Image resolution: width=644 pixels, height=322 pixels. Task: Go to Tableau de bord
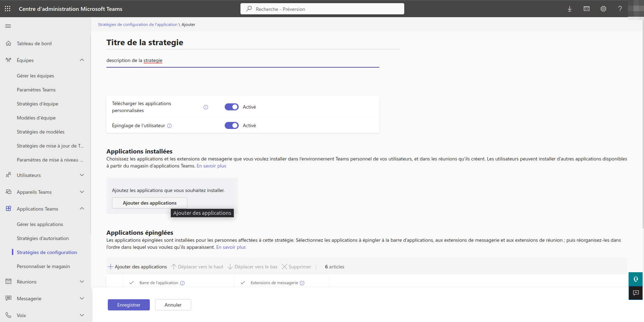(34, 43)
